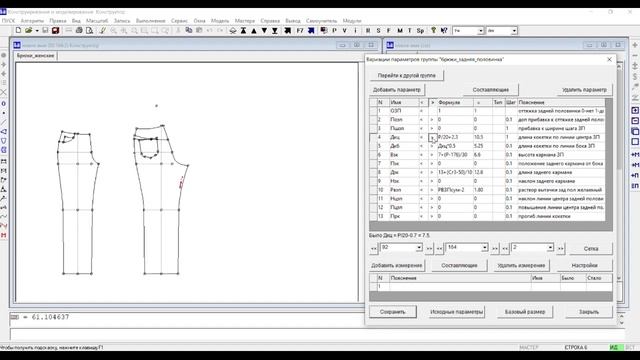
Task: Click the << stepper left of the 164 dropdown
Action: [x=439, y=248]
